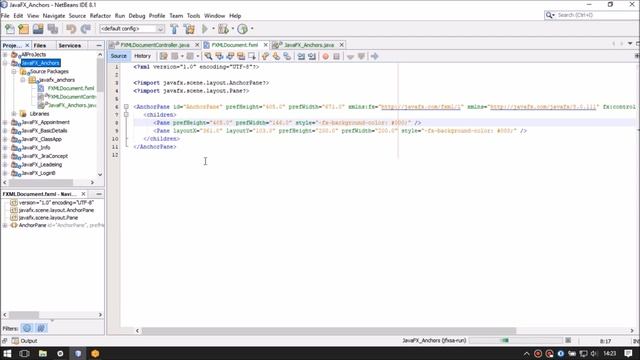Toggle Rectangular Selection icon in editor toolbar
640x360 pixels.
pos(252,56)
